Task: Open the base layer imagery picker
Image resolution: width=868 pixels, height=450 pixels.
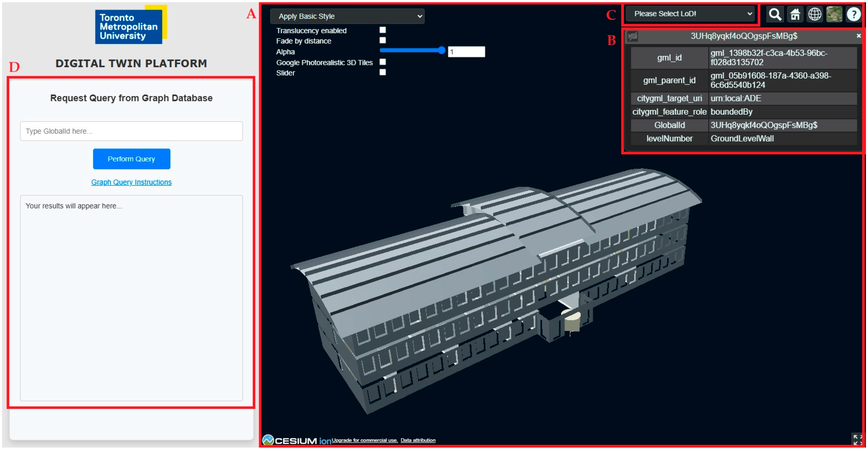Action: coord(834,15)
